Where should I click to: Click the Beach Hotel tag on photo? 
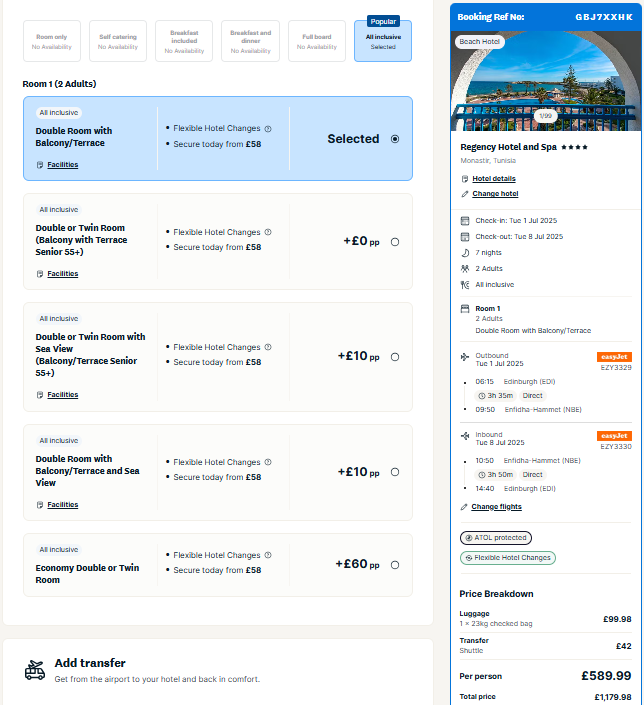click(x=479, y=42)
